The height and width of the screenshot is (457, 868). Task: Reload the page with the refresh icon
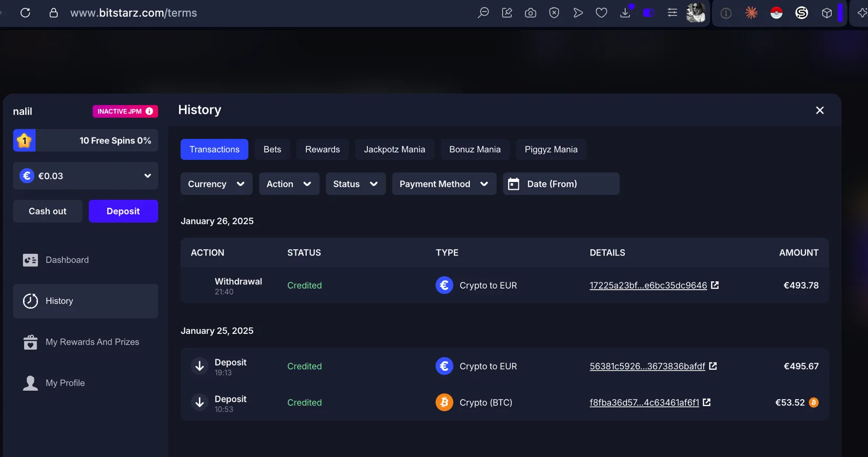click(x=25, y=13)
